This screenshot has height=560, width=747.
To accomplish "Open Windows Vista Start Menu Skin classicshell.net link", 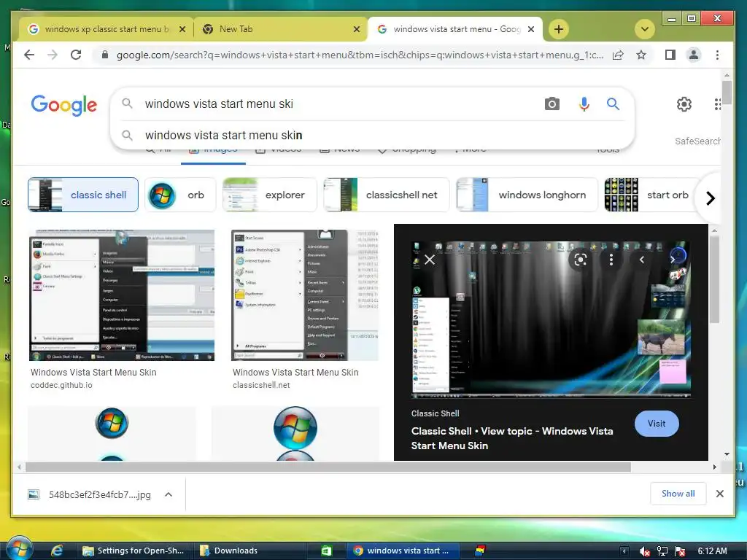I will 295,373.
